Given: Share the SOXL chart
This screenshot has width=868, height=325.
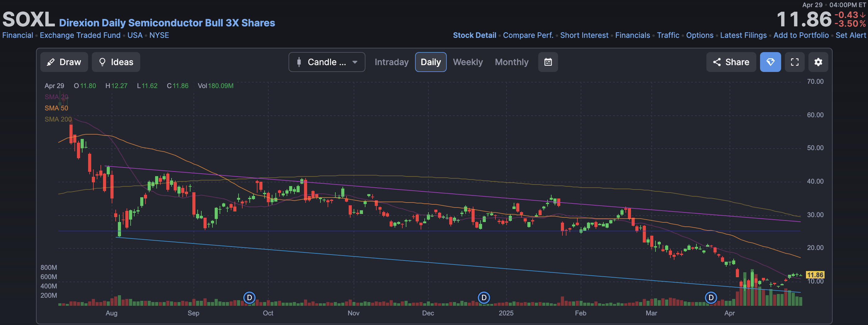Looking at the screenshot, I should click(731, 62).
